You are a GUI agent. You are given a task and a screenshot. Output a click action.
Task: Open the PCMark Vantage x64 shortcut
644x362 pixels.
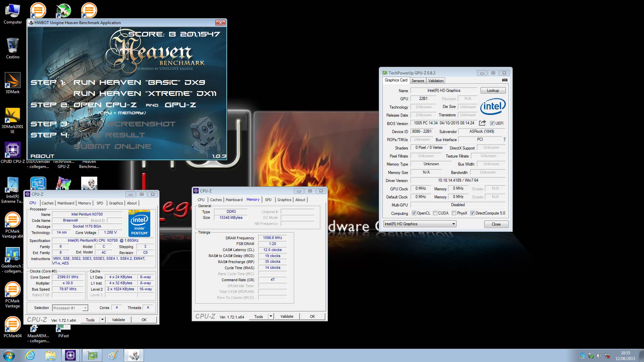[x=12, y=225]
